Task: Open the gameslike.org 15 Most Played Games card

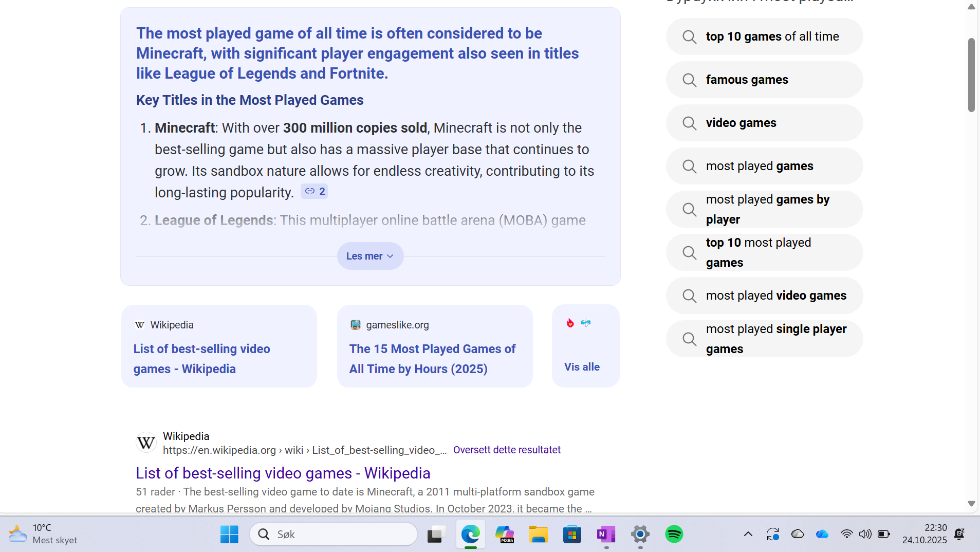Action: 435,346
